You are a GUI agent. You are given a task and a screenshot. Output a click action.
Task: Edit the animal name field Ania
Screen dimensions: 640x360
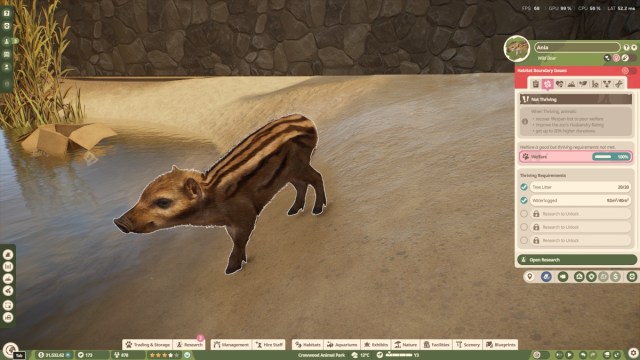(x=577, y=47)
